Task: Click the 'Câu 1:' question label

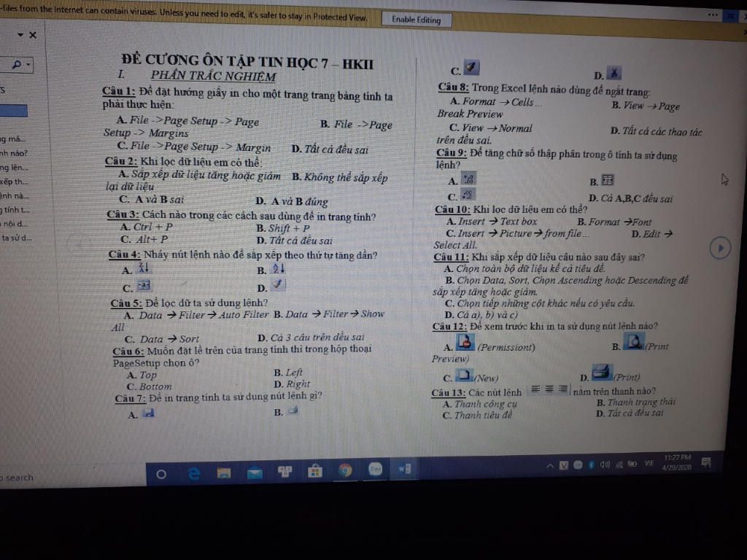Action: click(x=119, y=91)
